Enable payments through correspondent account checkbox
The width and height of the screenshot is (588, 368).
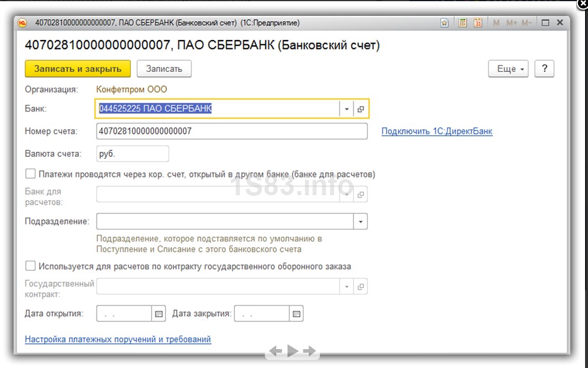coord(30,174)
